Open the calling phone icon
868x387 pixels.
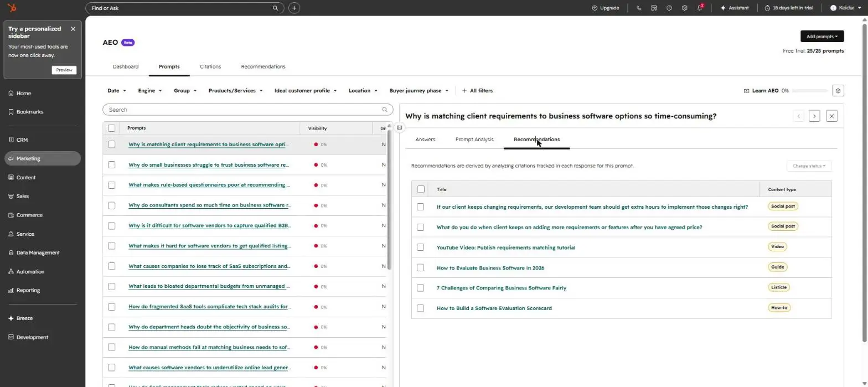coord(639,8)
